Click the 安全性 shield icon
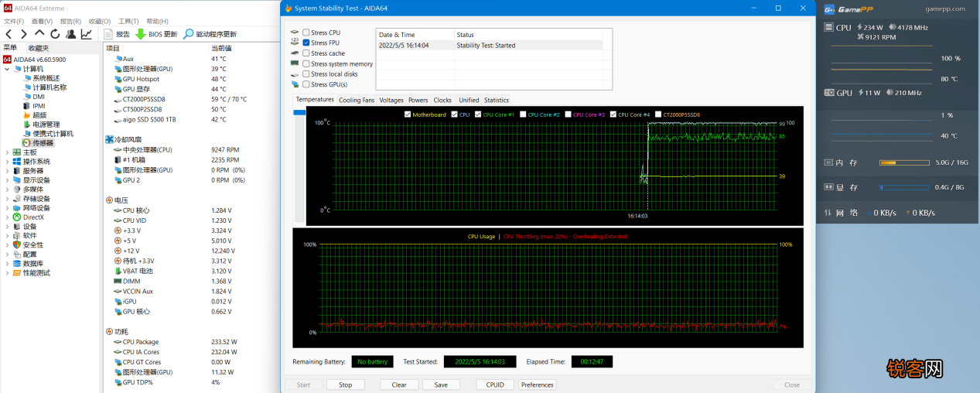 coord(17,245)
